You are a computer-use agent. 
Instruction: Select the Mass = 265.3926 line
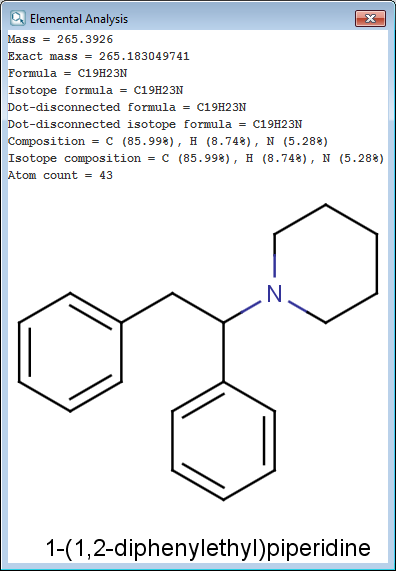coord(60,39)
